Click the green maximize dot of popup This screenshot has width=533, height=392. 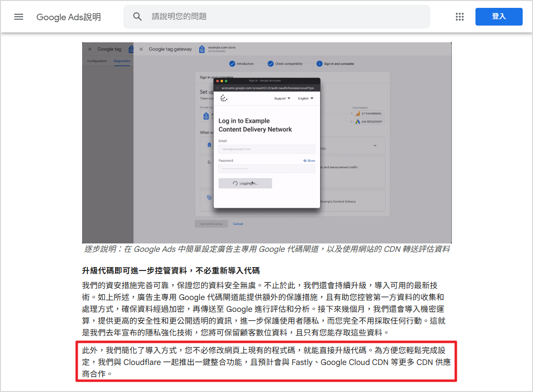point(226,81)
